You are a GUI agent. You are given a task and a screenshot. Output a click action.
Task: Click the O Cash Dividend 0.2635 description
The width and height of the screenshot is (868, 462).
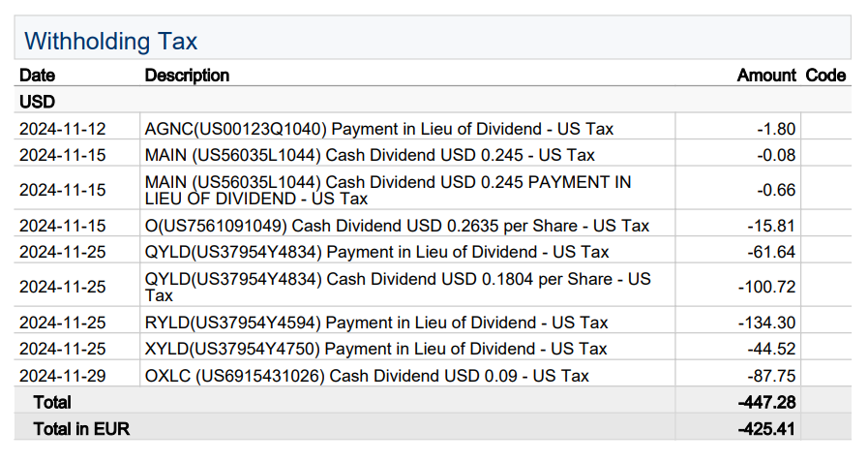point(397,226)
